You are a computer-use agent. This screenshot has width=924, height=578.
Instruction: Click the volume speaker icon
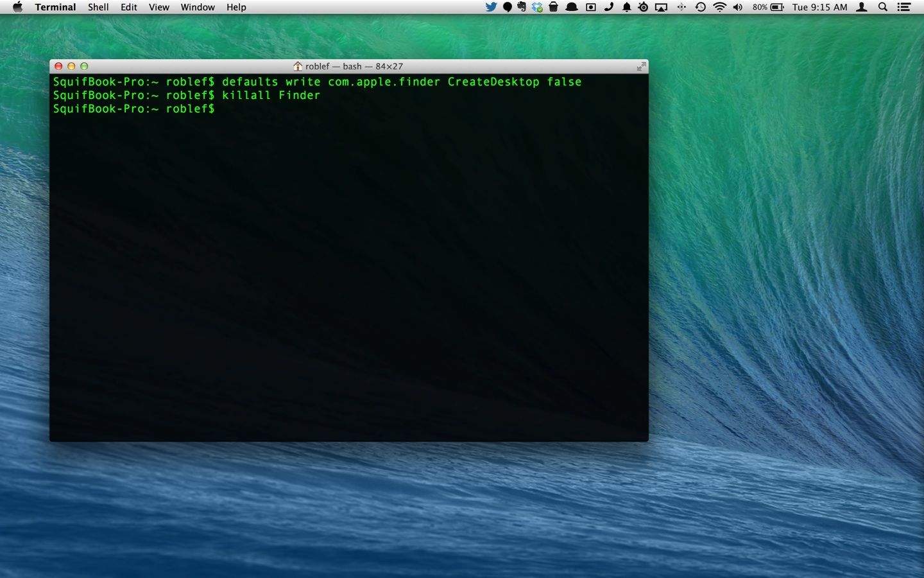pyautogui.click(x=738, y=7)
